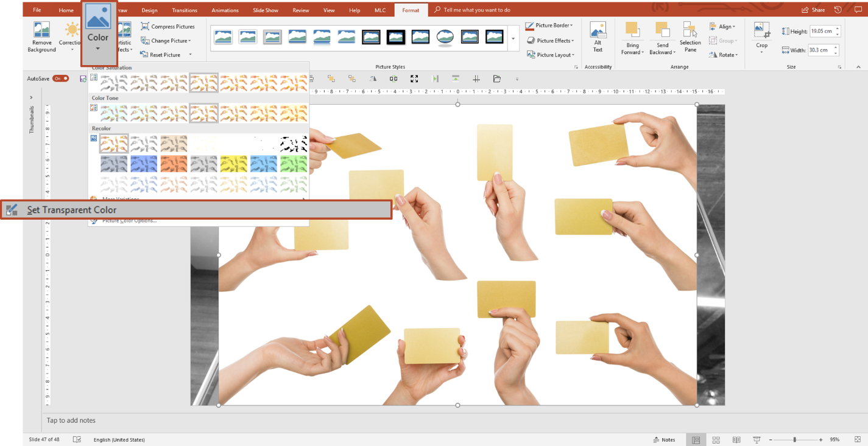Open the Selection Pane

[690, 37]
